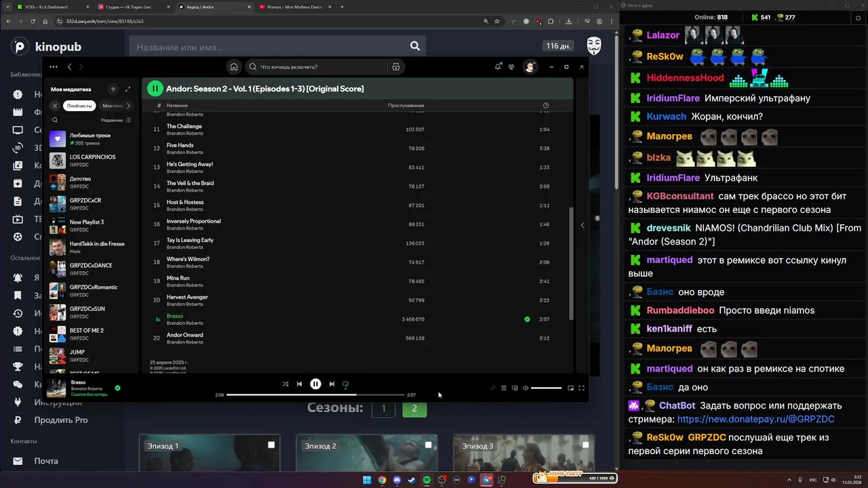Check the Эпизод 2 watched box
This screenshot has height=488, width=868.
(x=428, y=445)
